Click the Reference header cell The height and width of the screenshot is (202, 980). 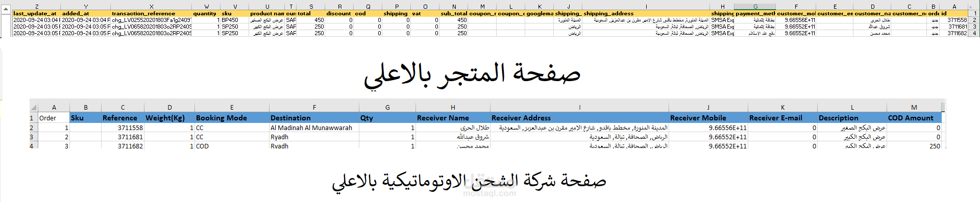point(122,118)
